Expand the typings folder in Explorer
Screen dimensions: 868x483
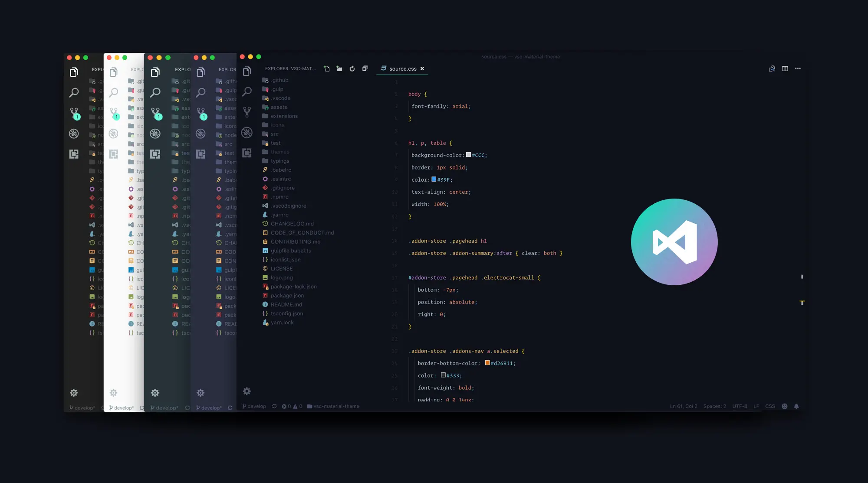coord(279,161)
